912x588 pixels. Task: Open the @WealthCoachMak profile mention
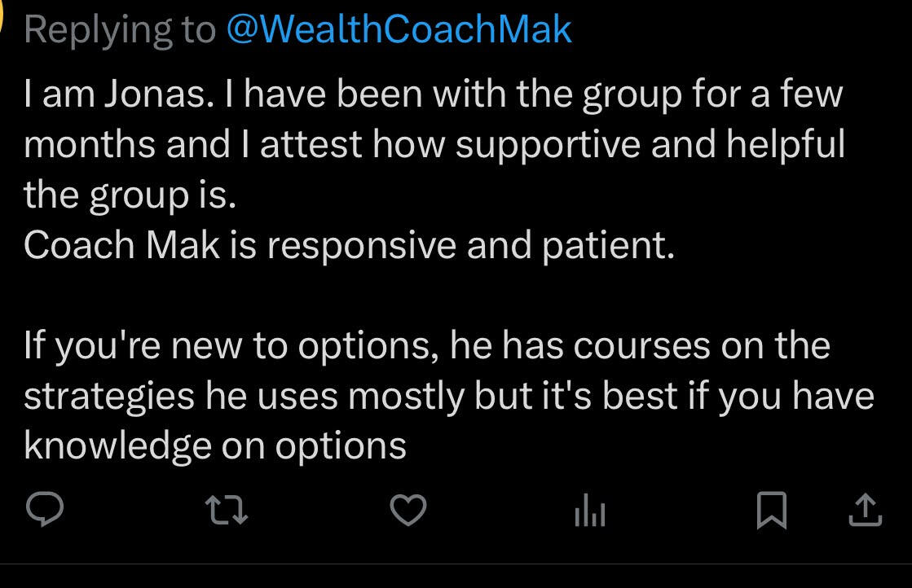399,30
